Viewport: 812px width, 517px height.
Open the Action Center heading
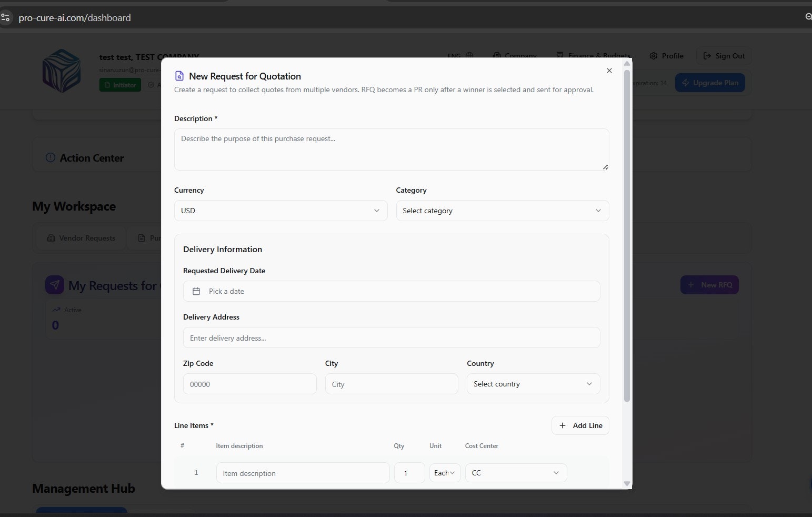pos(92,158)
